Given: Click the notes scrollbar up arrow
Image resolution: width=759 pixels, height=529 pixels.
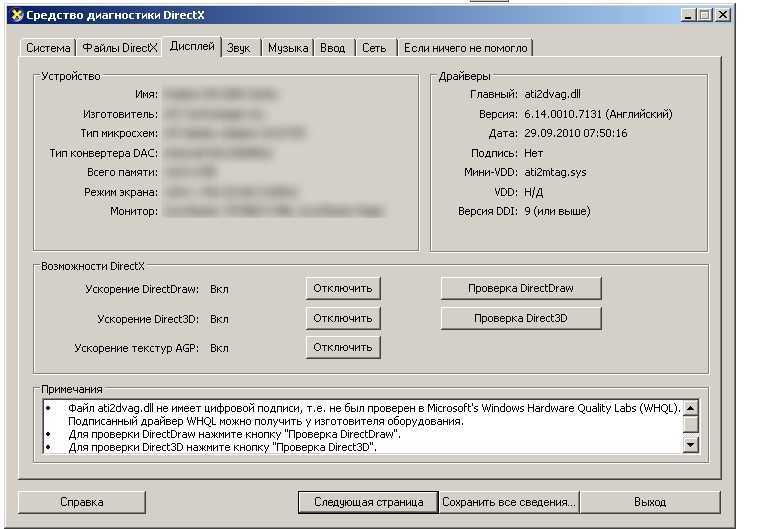Looking at the screenshot, I should tap(691, 408).
